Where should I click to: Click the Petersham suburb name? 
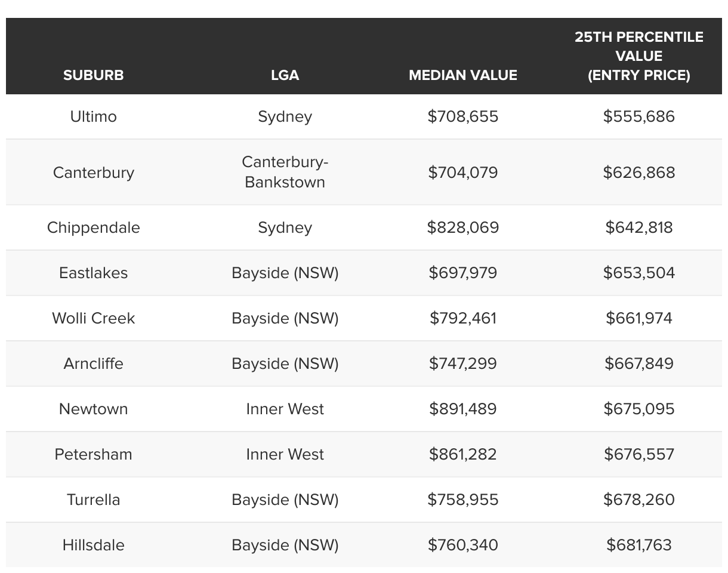[94, 454]
